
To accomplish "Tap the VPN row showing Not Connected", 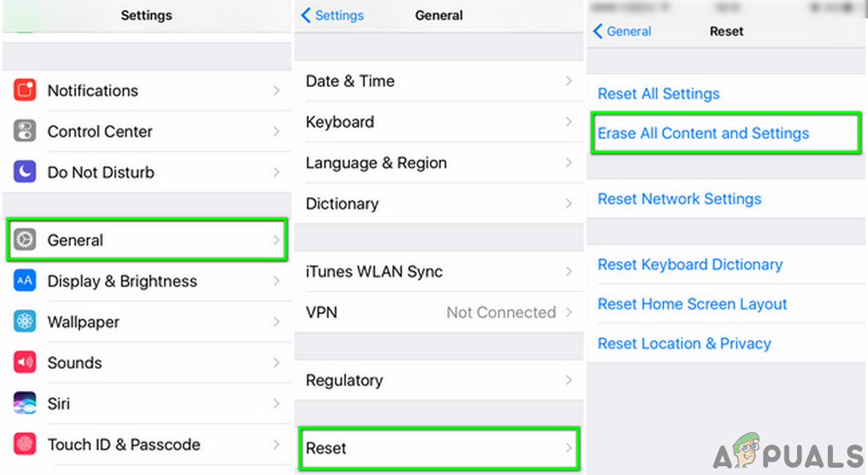I will [439, 312].
